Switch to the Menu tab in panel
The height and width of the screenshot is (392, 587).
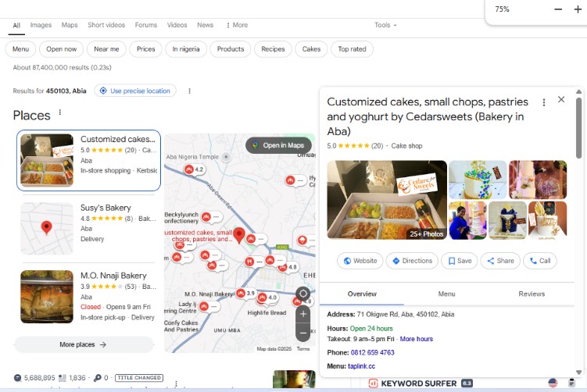(x=446, y=294)
